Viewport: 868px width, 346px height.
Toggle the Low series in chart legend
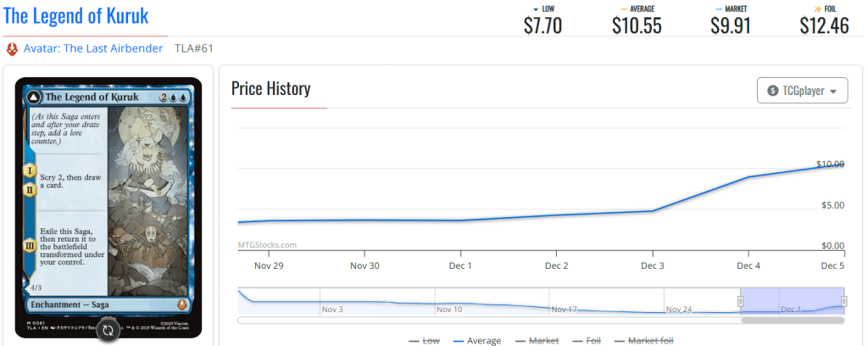click(x=425, y=340)
